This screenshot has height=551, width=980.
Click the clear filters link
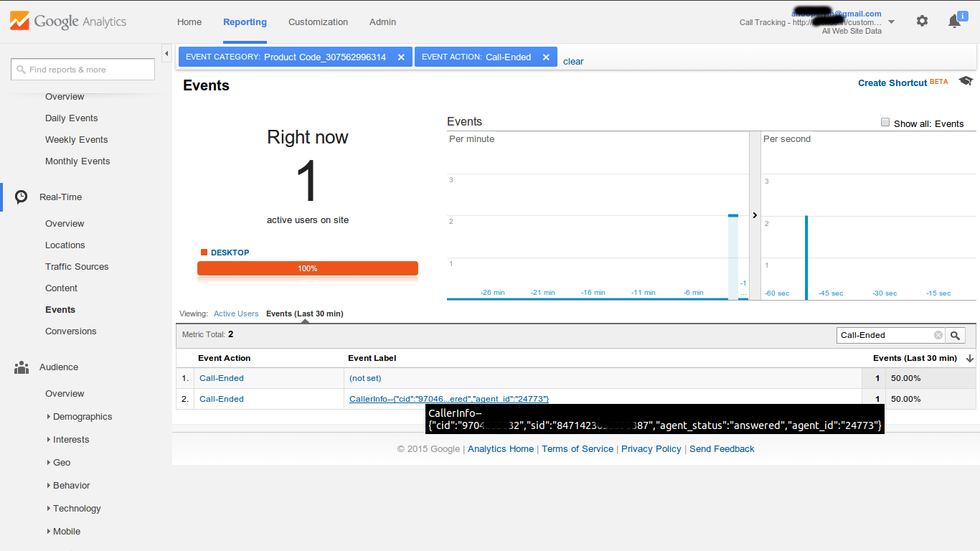coord(573,62)
